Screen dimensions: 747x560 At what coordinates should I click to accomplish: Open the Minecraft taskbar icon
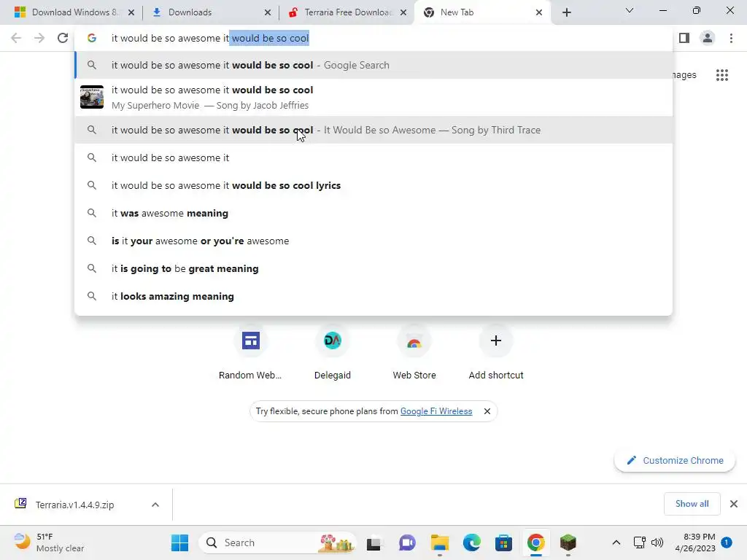click(568, 542)
